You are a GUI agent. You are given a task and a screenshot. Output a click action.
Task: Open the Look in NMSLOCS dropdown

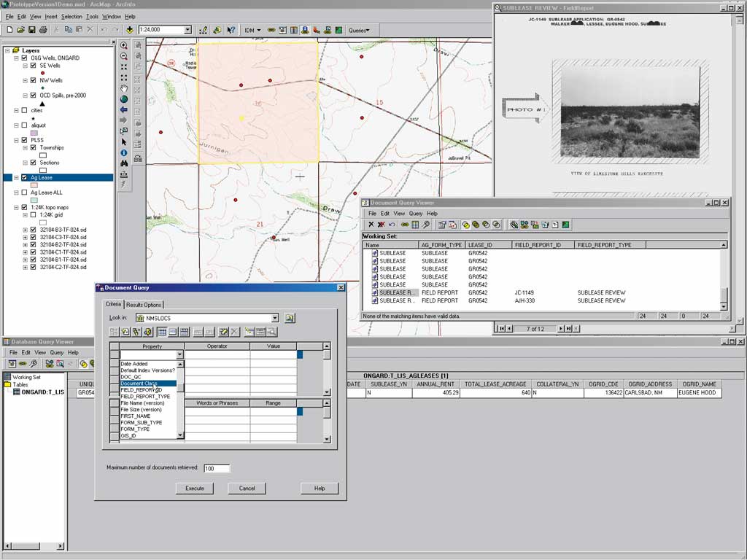click(275, 318)
